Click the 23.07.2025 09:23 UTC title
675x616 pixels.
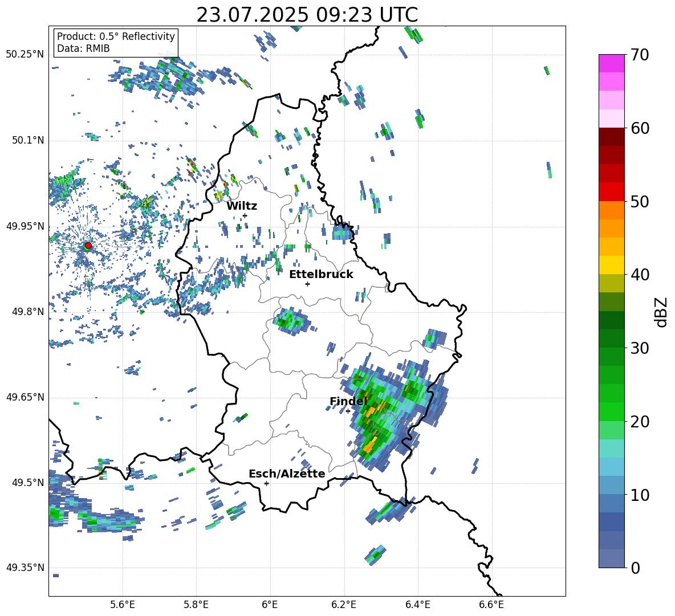pos(307,15)
